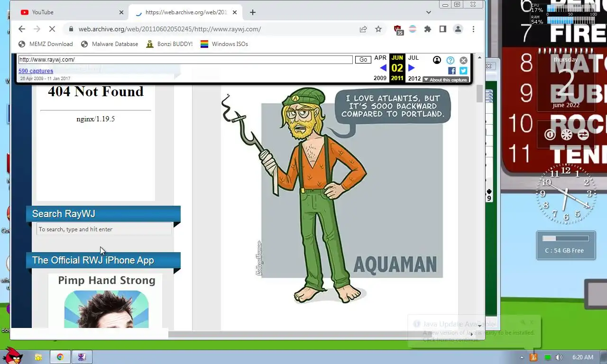The image size is (607, 364).
Task: Close the YouTube tab
Action: (121, 12)
